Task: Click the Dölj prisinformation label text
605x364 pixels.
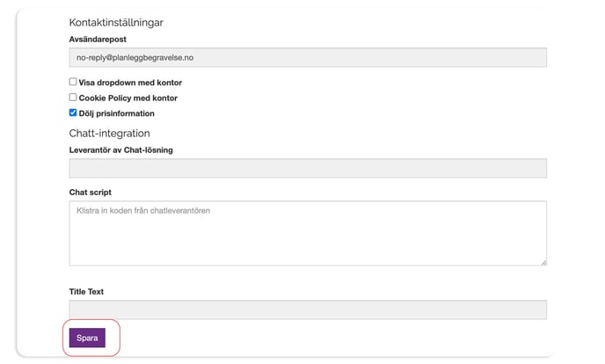Action: coord(117,113)
